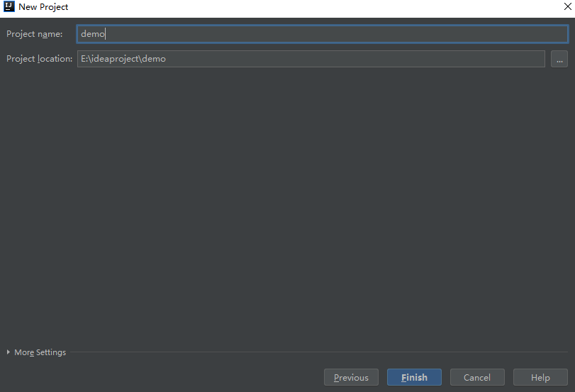Click Finish to create the project
The width and height of the screenshot is (575, 392).
coord(414,377)
